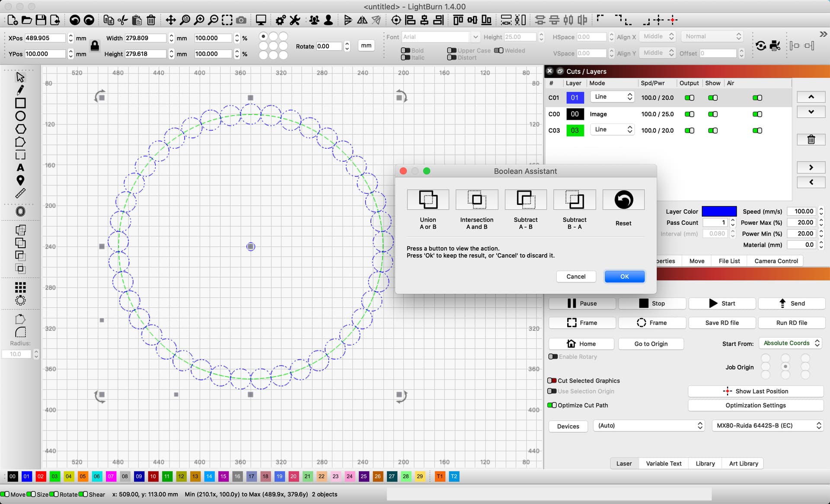This screenshot has height=504, width=830.
Task: Click the Go to Origin button
Action: 651,344
